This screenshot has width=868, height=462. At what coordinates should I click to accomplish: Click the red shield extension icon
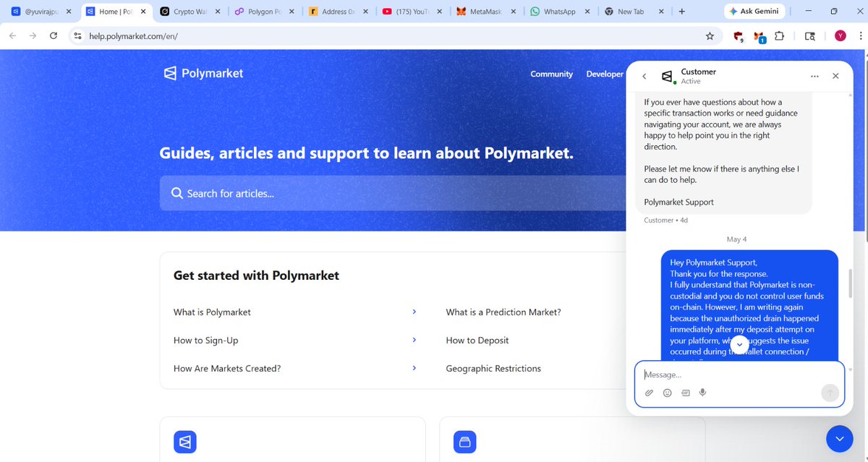pos(739,36)
